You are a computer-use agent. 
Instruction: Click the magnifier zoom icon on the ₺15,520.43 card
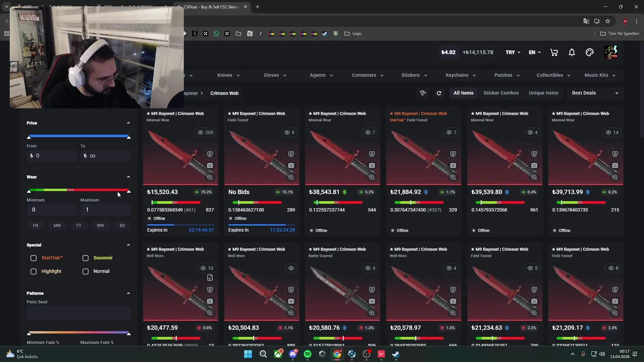pyautogui.click(x=210, y=177)
